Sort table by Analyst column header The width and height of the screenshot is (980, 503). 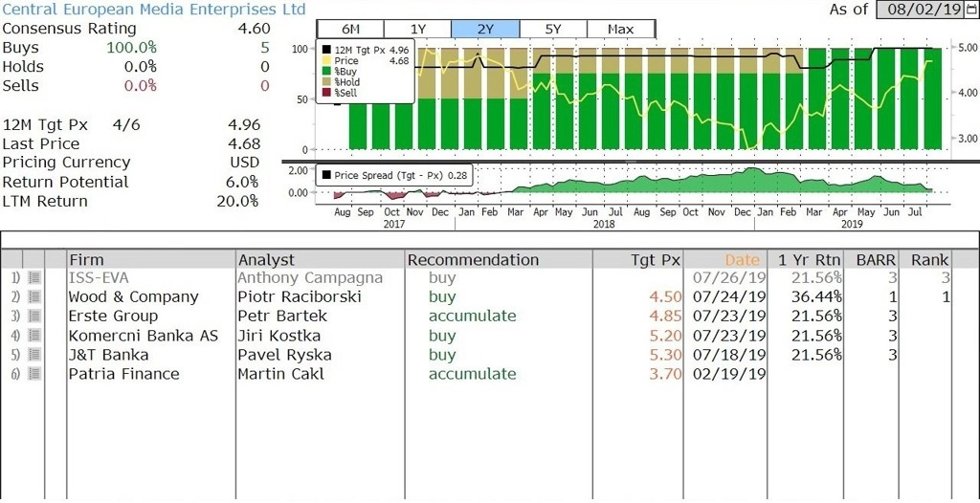(321, 259)
